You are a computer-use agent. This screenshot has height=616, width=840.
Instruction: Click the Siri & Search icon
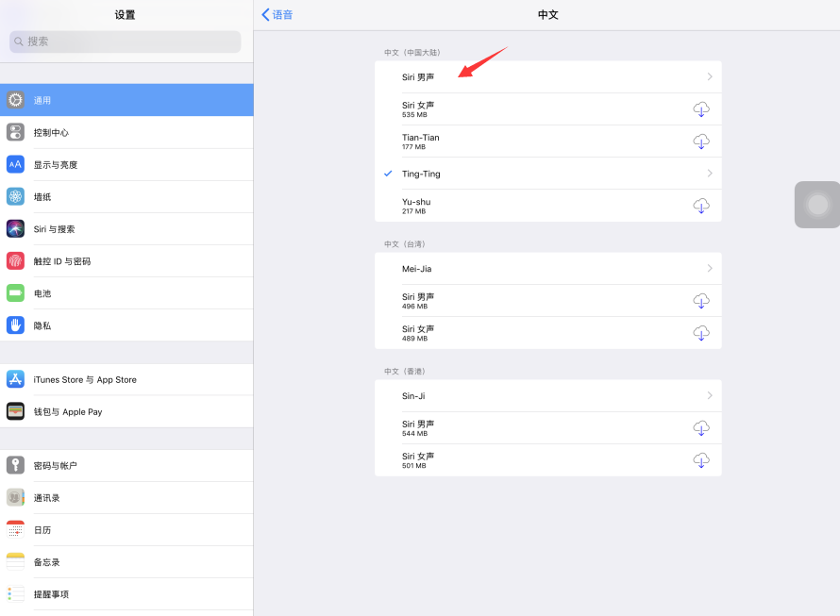[15, 228]
